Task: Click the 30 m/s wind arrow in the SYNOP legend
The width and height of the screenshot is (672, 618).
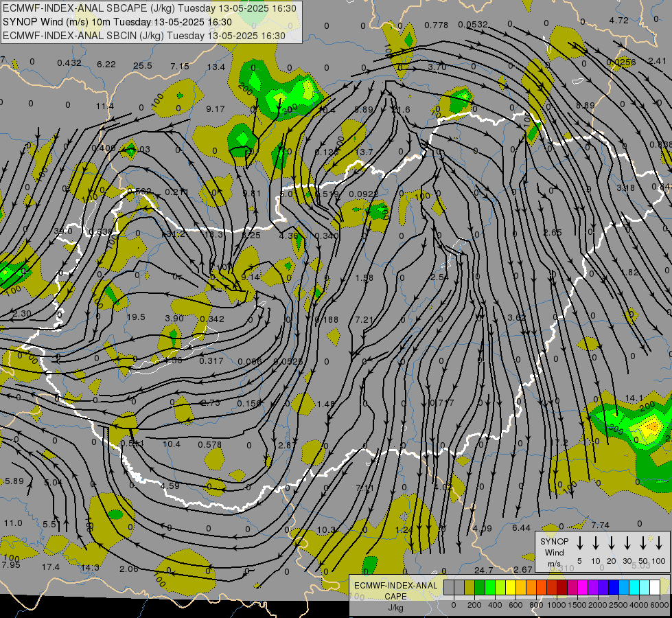Action: [x=627, y=542]
